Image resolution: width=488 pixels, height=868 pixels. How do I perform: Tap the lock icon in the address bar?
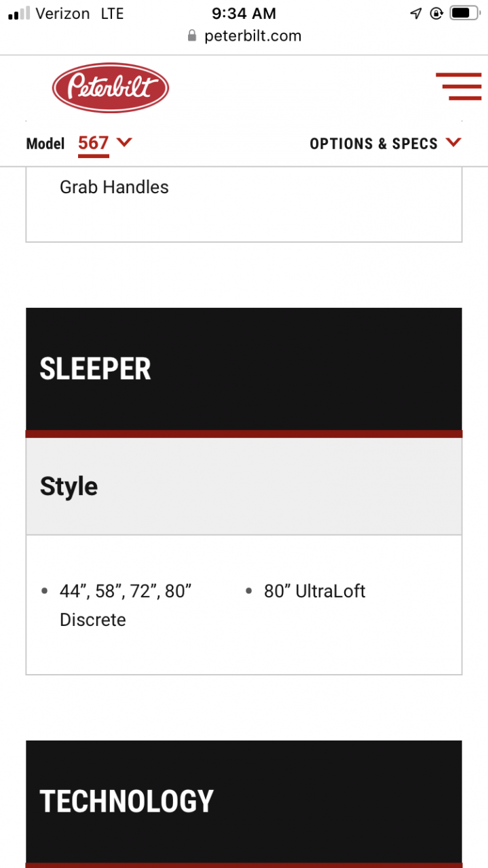pyautogui.click(x=193, y=36)
